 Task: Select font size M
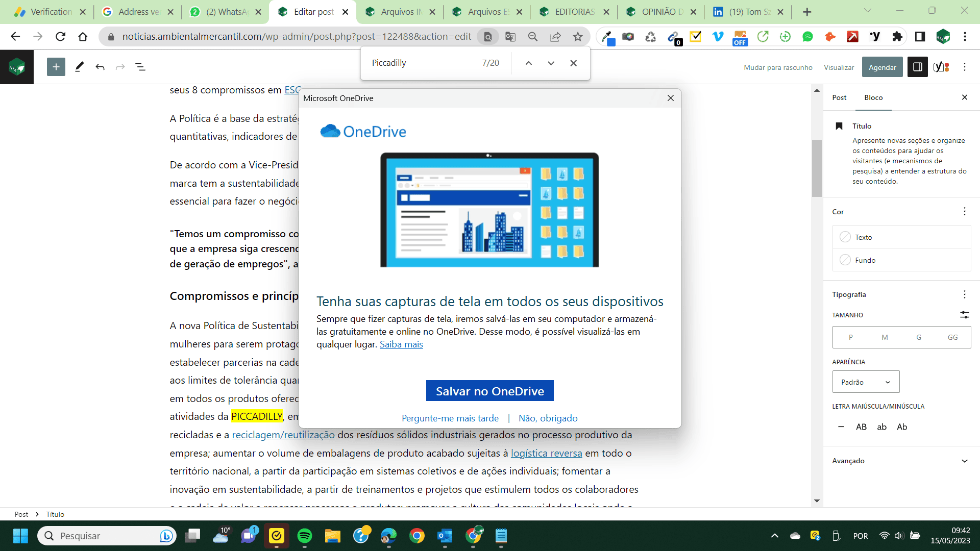tap(885, 337)
